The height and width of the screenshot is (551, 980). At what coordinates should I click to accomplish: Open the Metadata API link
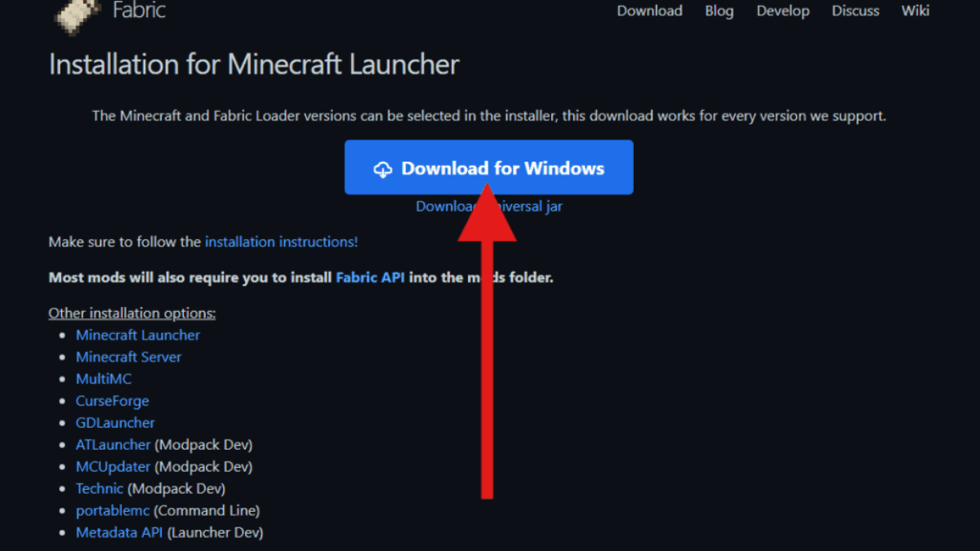(x=119, y=532)
